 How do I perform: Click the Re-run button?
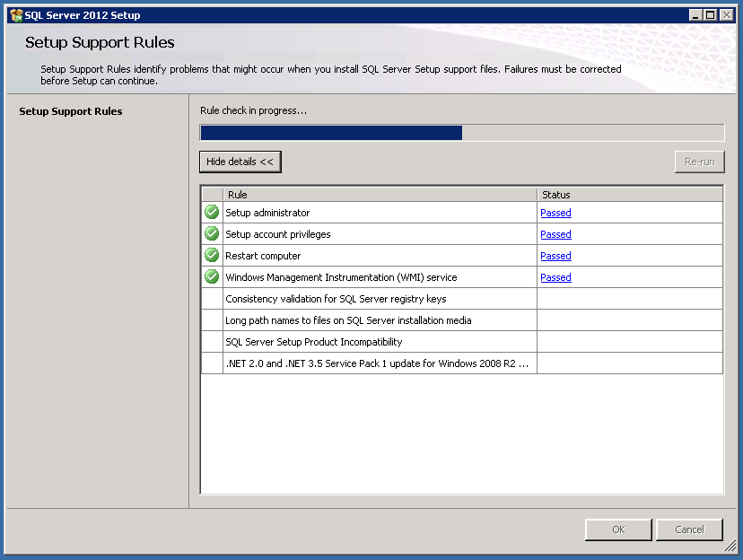pyautogui.click(x=699, y=162)
